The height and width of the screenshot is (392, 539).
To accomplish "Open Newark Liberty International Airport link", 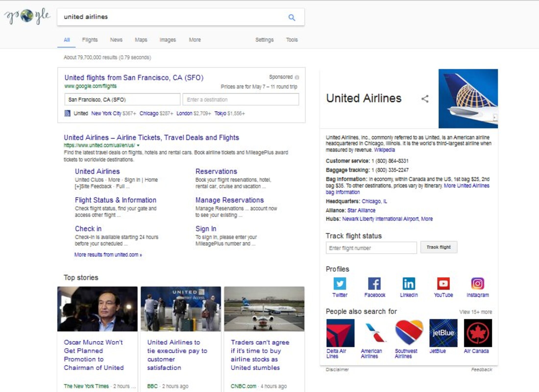I will (380, 219).
